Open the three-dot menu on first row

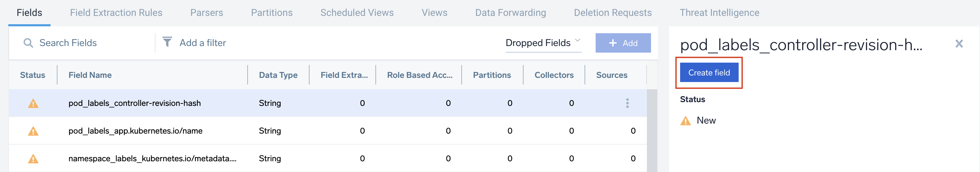(627, 103)
